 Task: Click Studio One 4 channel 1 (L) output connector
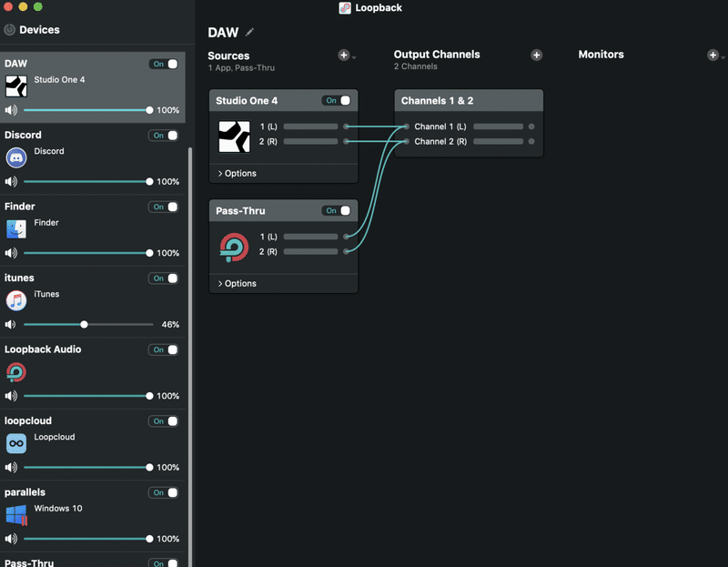click(x=346, y=127)
